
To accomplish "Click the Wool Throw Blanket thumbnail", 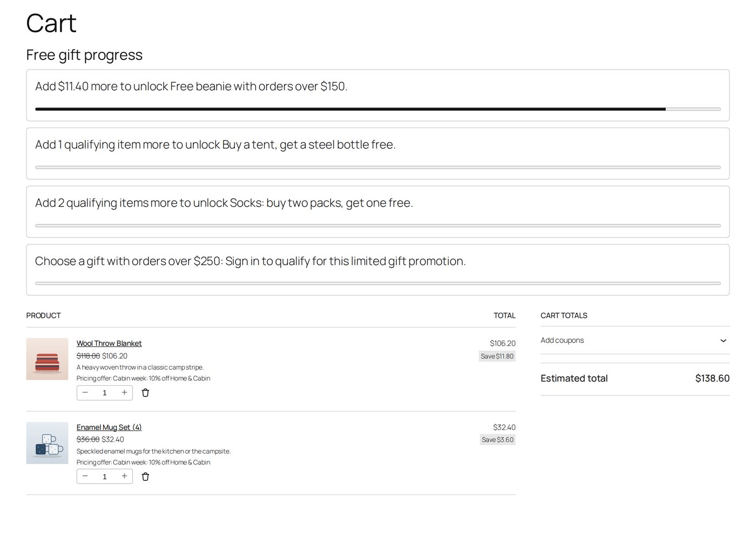I will pos(48,359).
